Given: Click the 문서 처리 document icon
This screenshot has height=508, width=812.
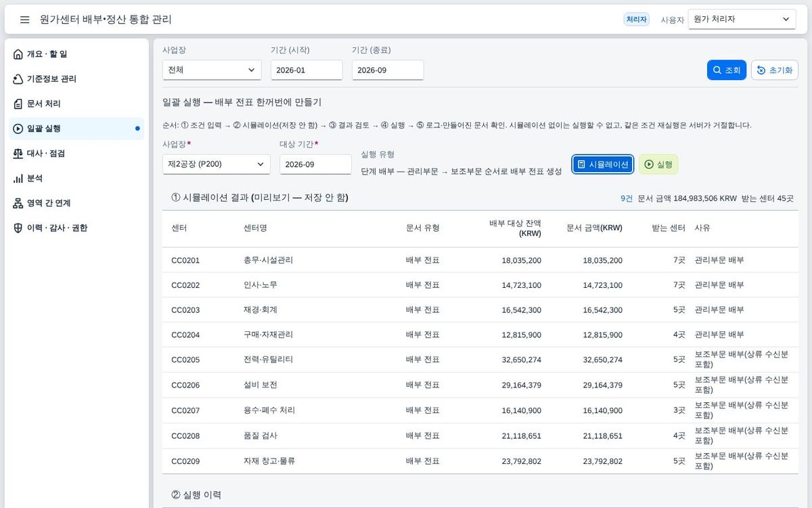Looking at the screenshot, I should point(18,104).
